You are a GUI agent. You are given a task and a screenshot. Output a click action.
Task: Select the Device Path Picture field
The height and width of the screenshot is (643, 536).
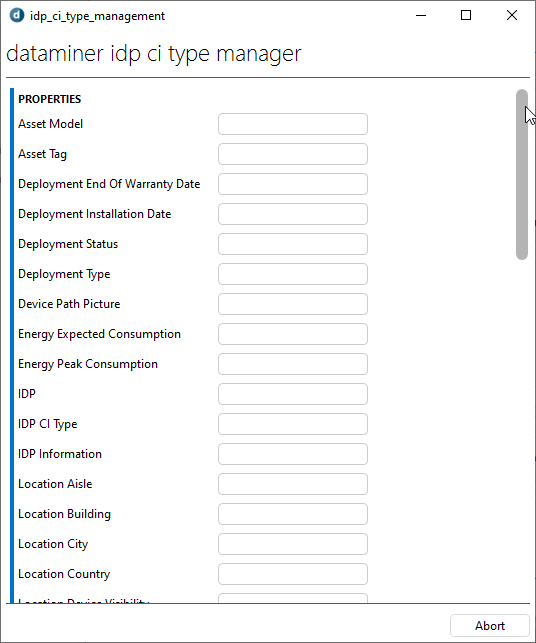[293, 304]
